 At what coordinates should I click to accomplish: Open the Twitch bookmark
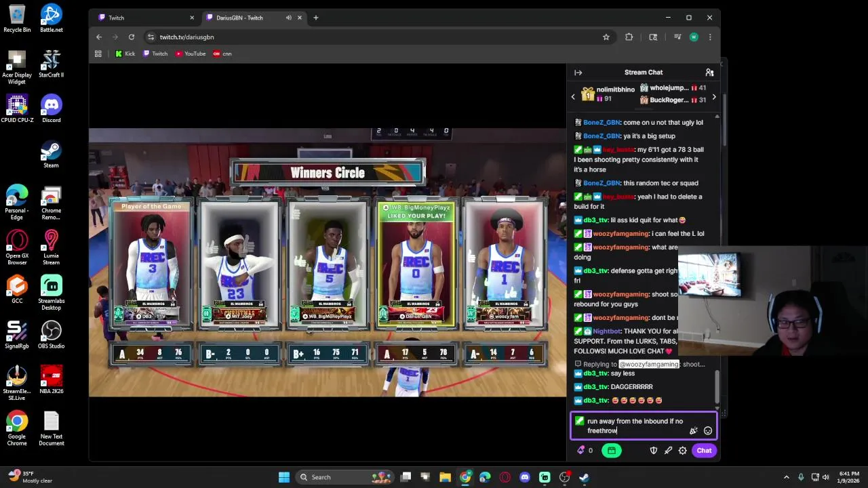(x=155, y=54)
